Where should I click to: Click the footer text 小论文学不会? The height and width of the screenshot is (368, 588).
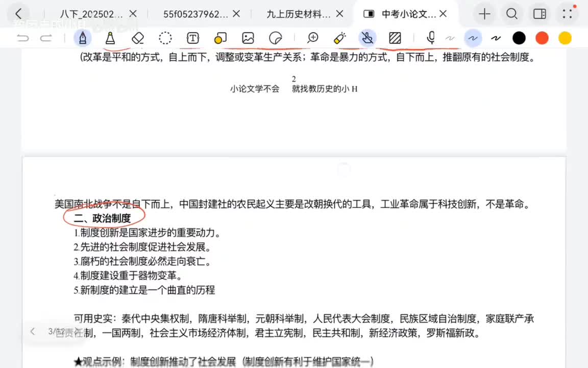[255, 89]
